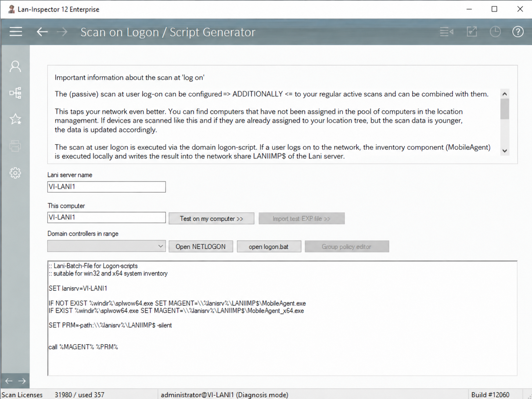Open the settings gear sidebar icon

[15, 173]
